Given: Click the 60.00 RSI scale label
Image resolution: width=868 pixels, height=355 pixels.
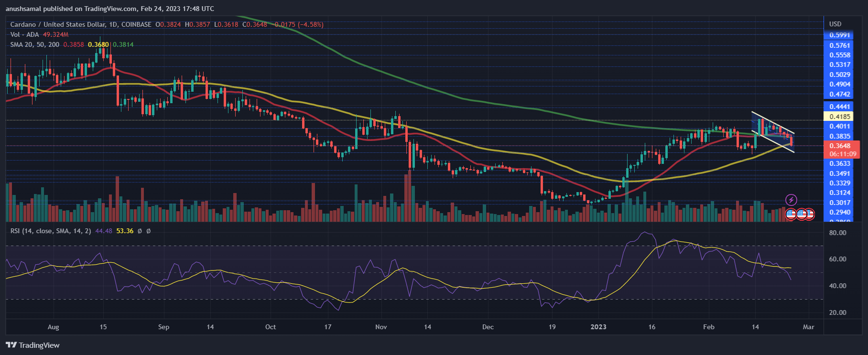Looking at the screenshot, I should point(837,259).
